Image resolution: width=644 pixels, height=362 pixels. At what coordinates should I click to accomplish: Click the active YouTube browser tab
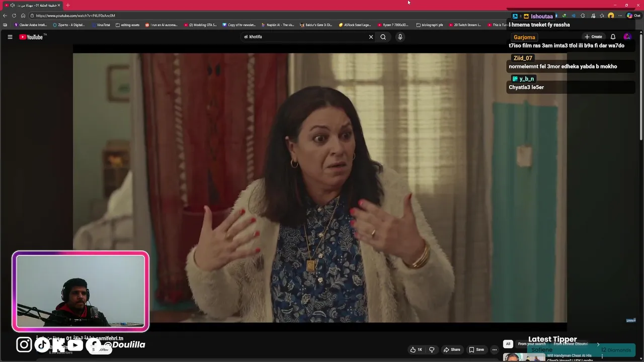[32, 5]
